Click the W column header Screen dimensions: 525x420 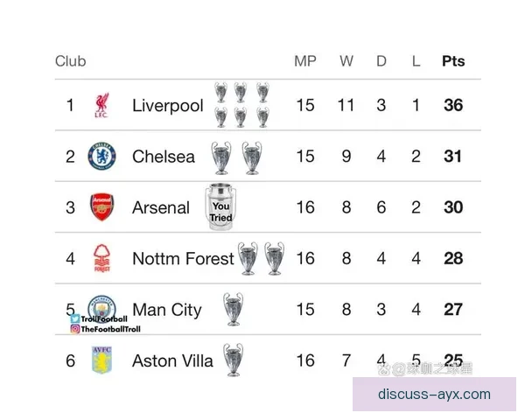pyautogui.click(x=346, y=61)
